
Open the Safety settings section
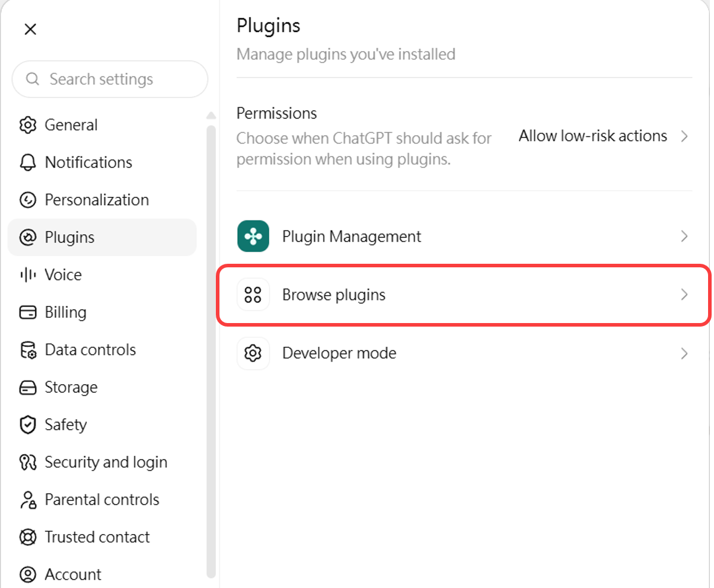[x=102, y=424]
